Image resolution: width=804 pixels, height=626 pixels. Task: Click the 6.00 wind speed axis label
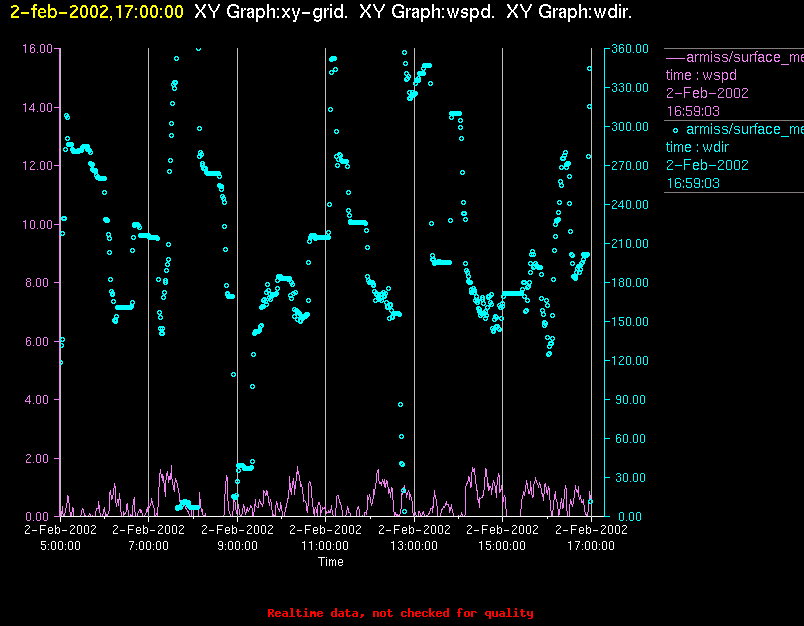coord(39,341)
